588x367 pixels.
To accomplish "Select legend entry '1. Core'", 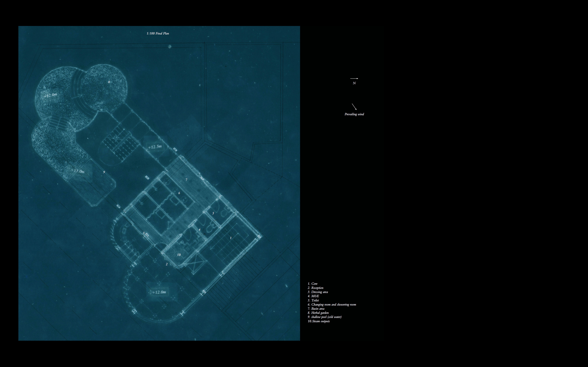I will 313,284.
